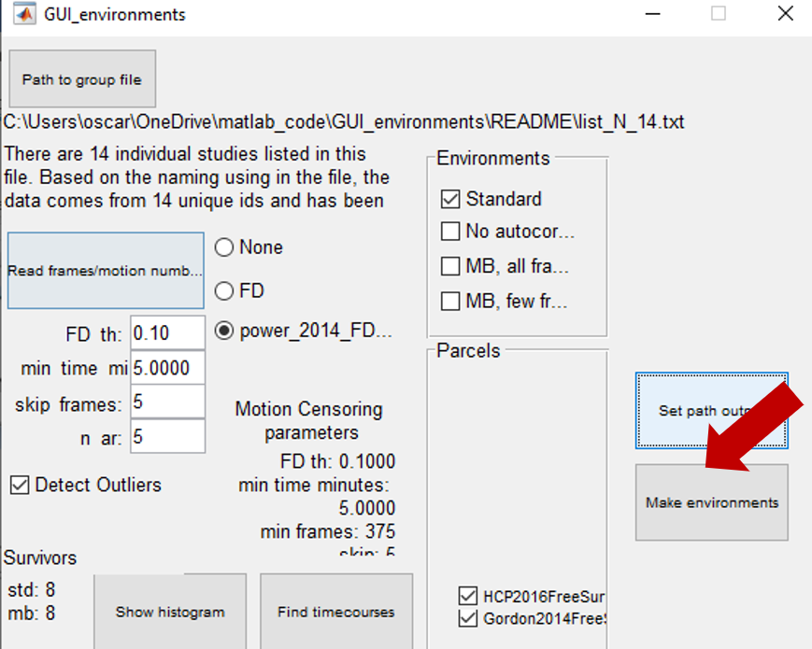Screen dimensions: 812x649
Task: Close the GUI_environments window
Action: [786, 14]
